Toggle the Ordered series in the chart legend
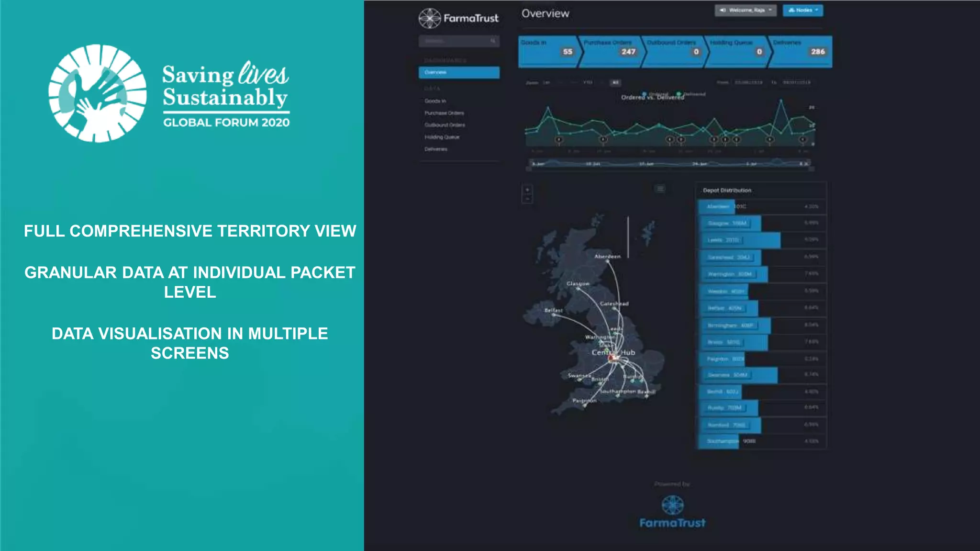This screenshot has height=551, width=980. pyautogui.click(x=655, y=94)
